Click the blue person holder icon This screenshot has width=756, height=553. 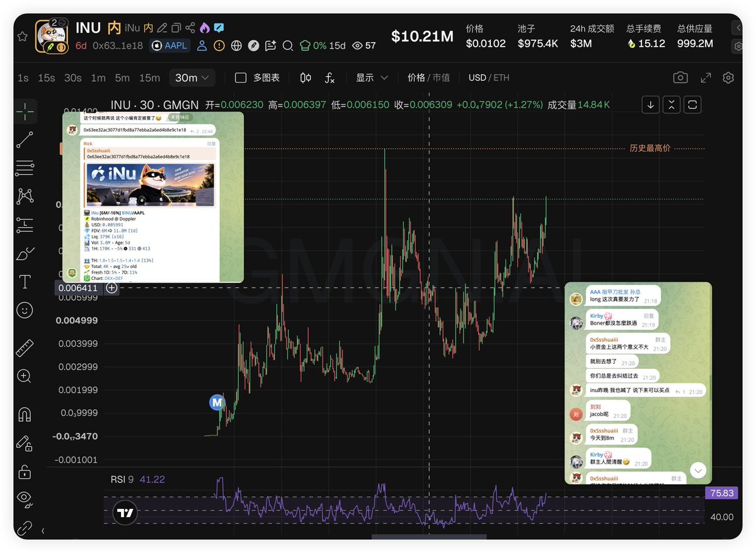(202, 45)
